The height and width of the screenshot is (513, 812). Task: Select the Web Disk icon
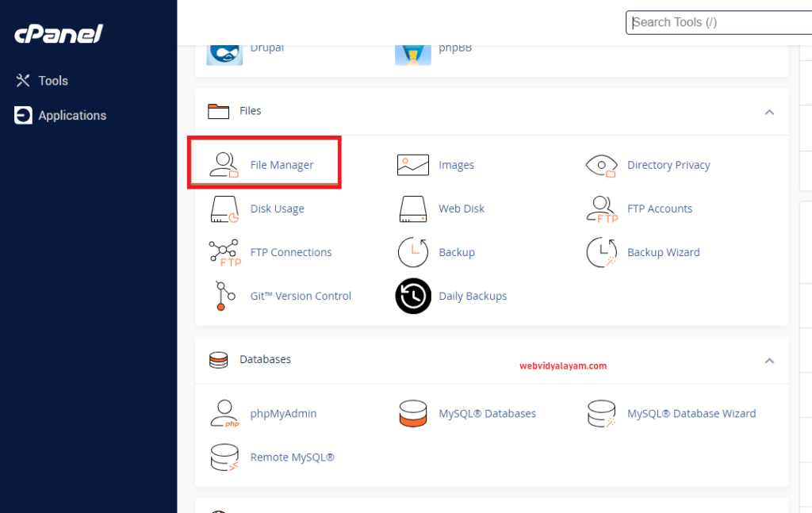point(412,209)
